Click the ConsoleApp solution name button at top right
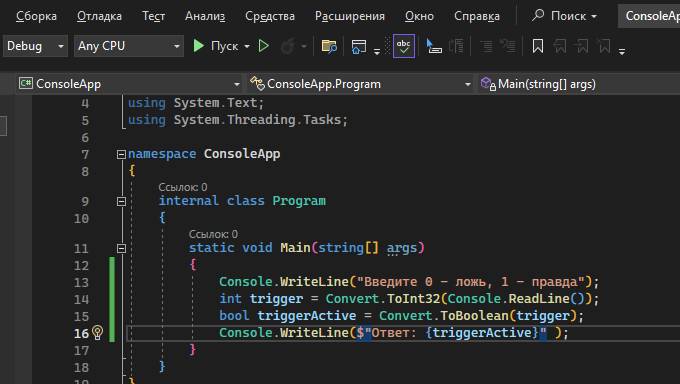 click(649, 16)
